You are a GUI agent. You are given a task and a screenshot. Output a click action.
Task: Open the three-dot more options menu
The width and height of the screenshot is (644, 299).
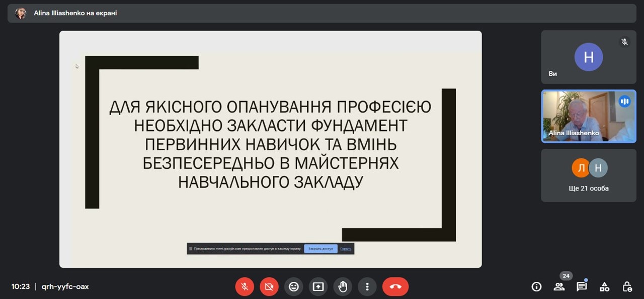coord(367,286)
